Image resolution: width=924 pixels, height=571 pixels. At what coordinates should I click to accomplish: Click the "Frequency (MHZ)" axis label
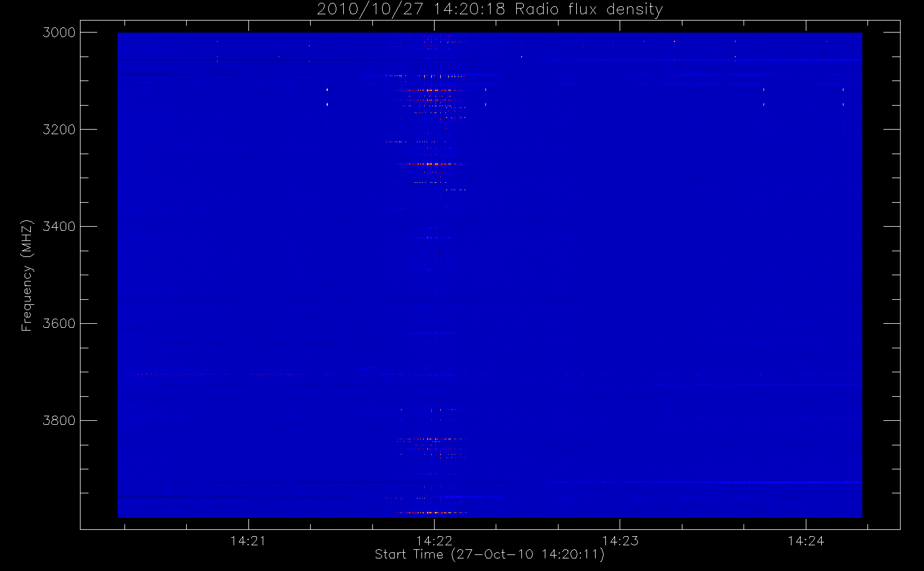click(x=26, y=275)
